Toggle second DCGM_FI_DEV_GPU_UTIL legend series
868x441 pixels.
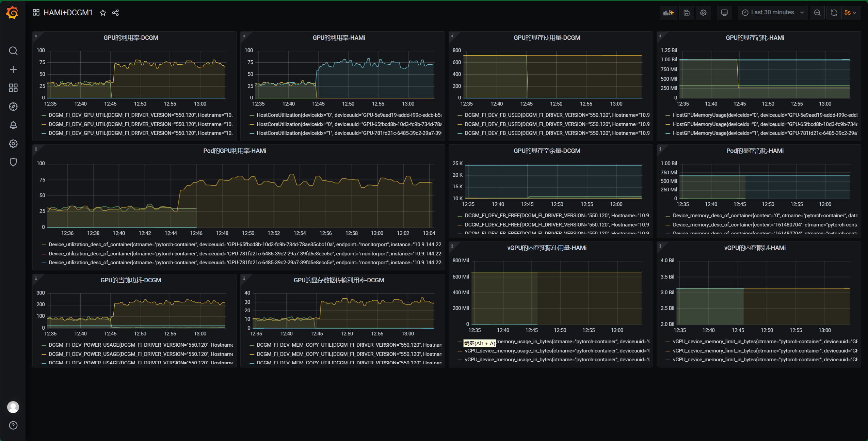tap(141, 124)
